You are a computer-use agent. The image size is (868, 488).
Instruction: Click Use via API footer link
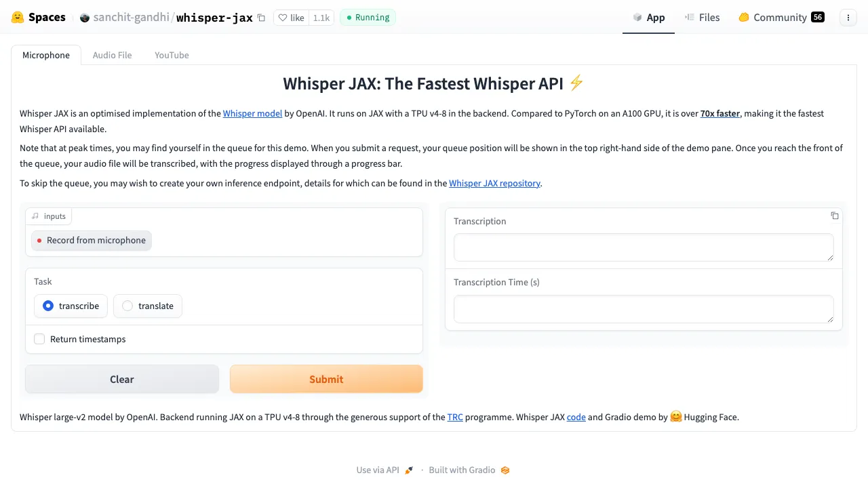pyautogui.click(x=384, y=470)
